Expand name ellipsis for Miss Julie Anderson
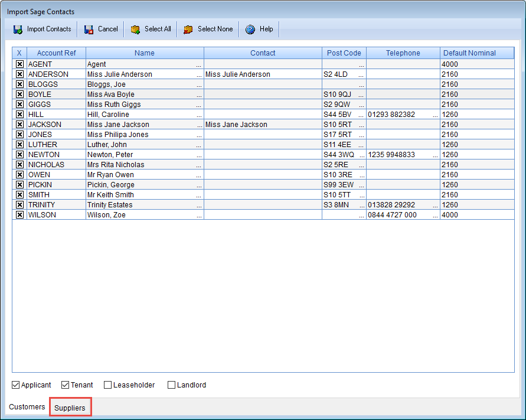The width and height of the screenshot is (526, 420). pyautogui.click(x=199, y=75)
